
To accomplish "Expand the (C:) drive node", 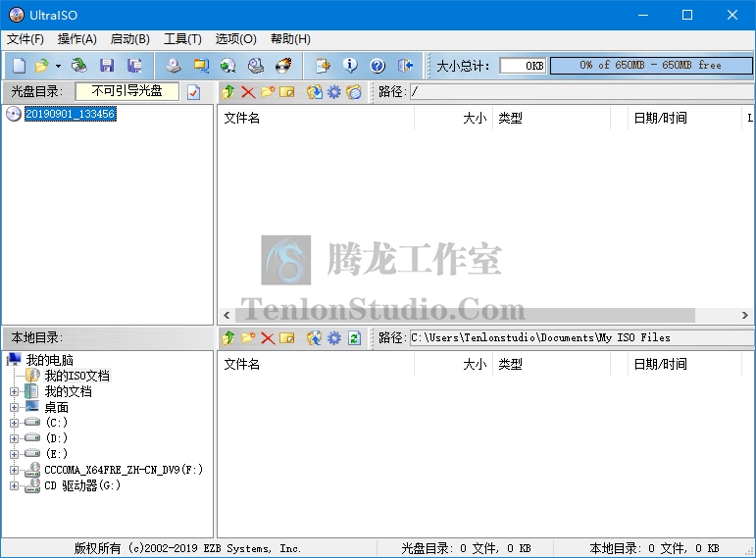I will [x=14, y=423].
